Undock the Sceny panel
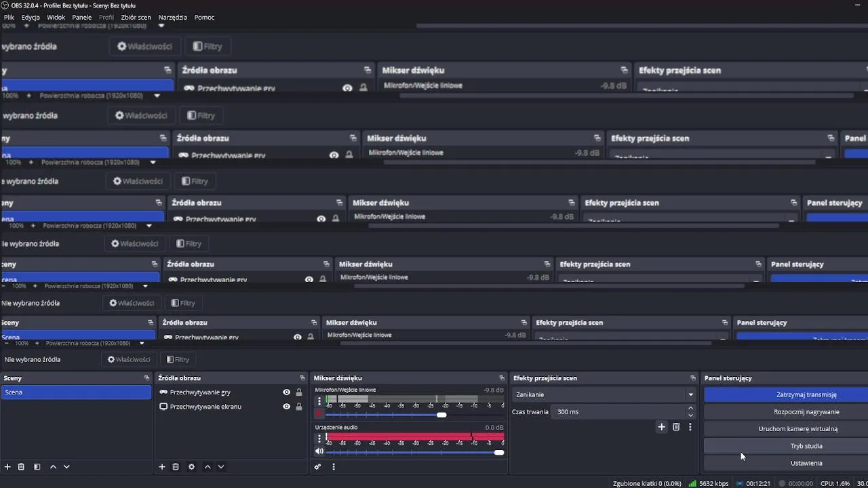This screenshot has height=488, width=868. (x=146, y=378)
